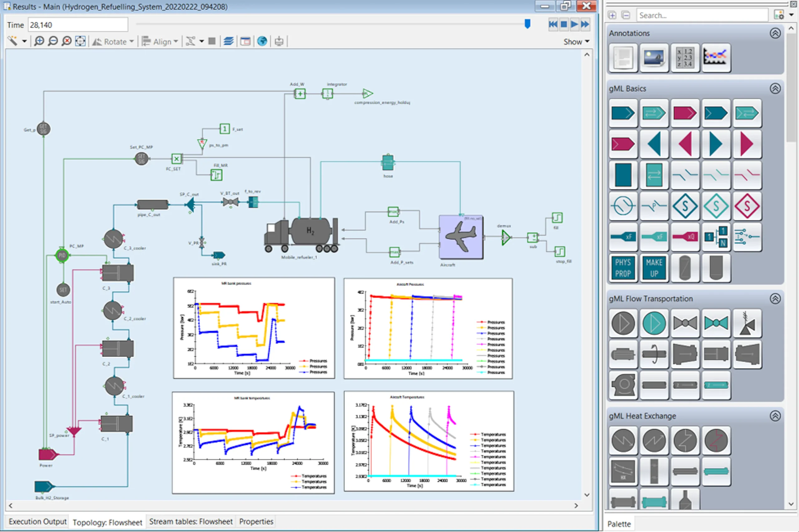The width and height of the screenshot is (799, 532).
Task: Select the teal pipe icon in Heat Exchange
Action: pyautogui.click(x=716, y=471)
